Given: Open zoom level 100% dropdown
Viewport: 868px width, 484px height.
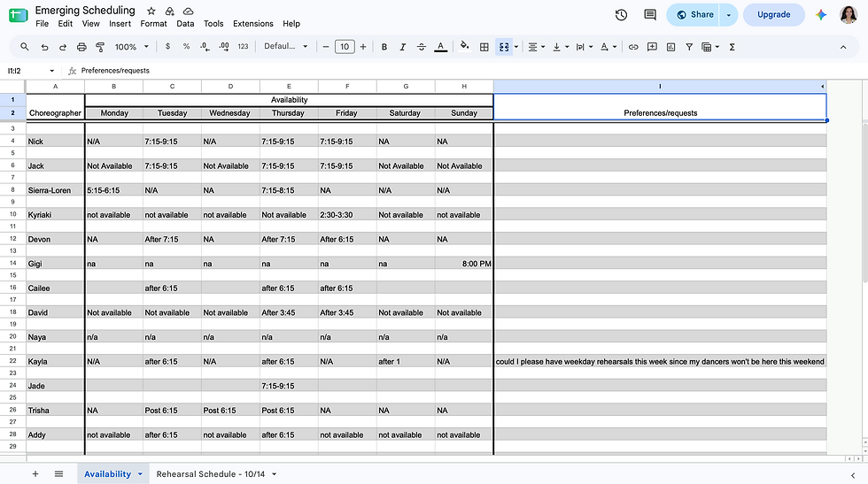Looking at the screenshot, I should coord(132,47).
